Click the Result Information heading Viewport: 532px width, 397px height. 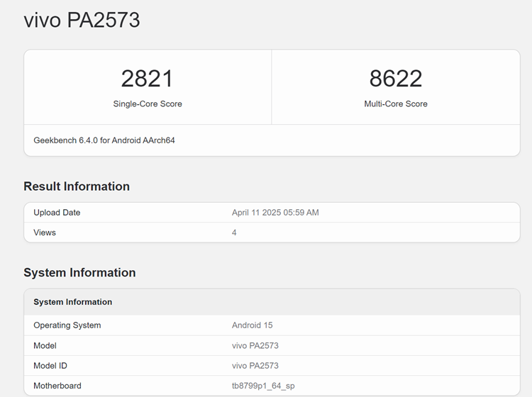[77, 186]
